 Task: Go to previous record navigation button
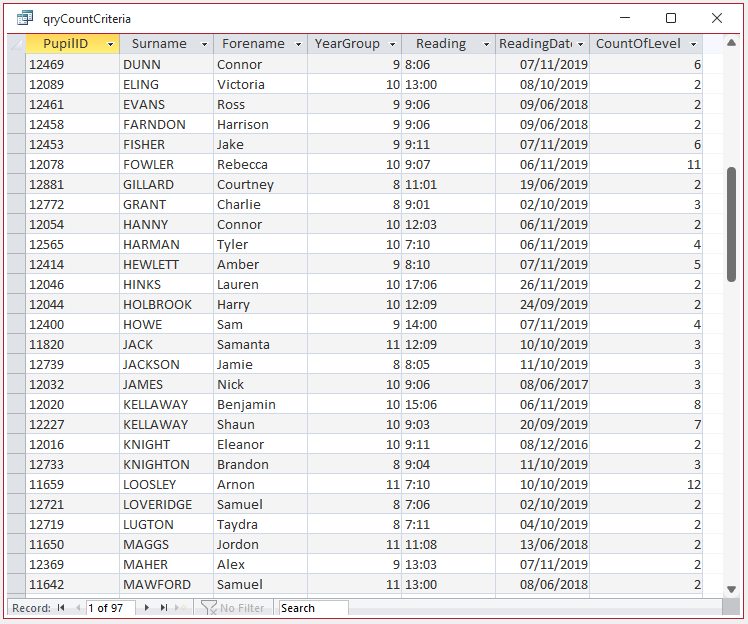[78, 608]
